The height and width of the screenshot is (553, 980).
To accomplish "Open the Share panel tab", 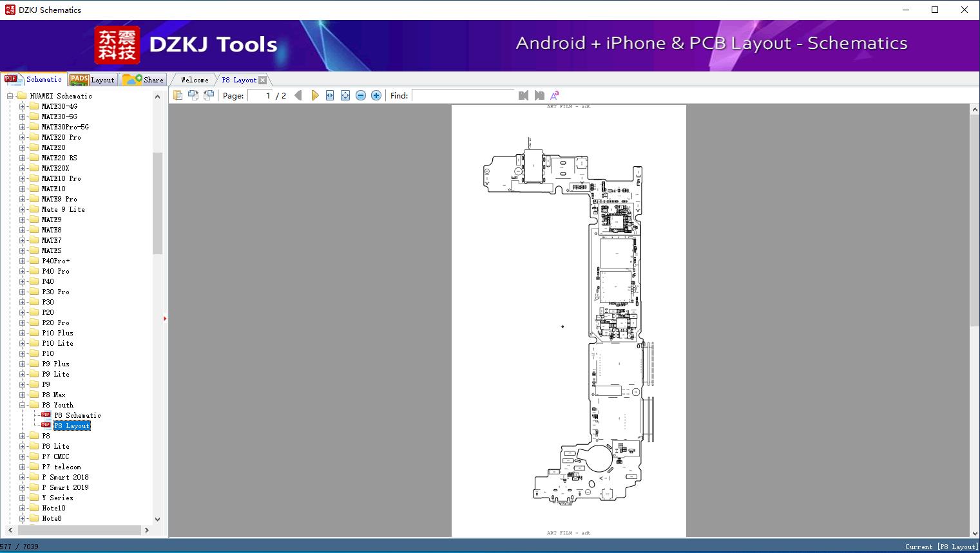I will 144,80.
